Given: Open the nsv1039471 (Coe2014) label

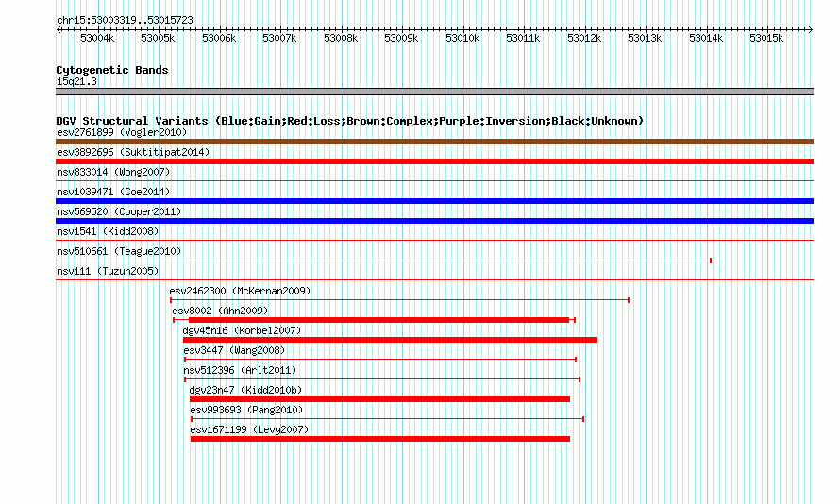Looking at the screenshot, I should tap(113, 192).
